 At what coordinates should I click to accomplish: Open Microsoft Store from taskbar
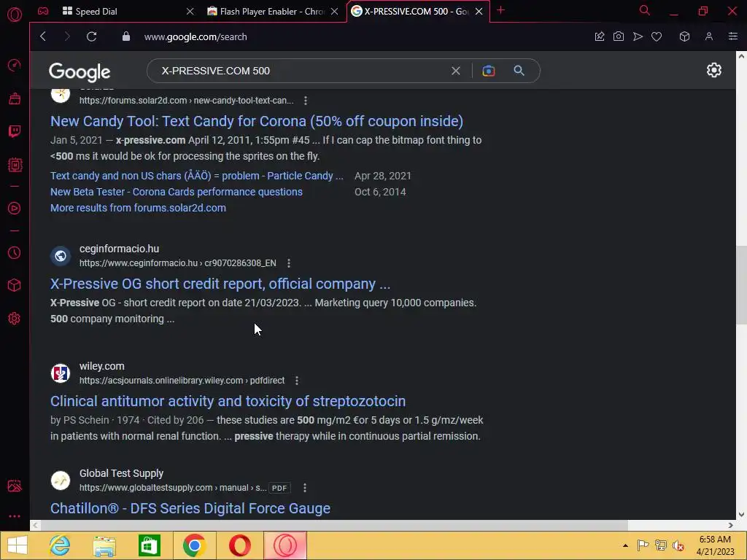pos(149,545)
